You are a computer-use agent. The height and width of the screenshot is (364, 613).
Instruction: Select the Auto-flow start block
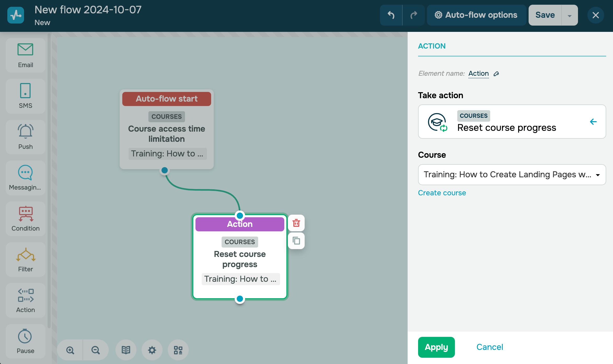(166, 99)
